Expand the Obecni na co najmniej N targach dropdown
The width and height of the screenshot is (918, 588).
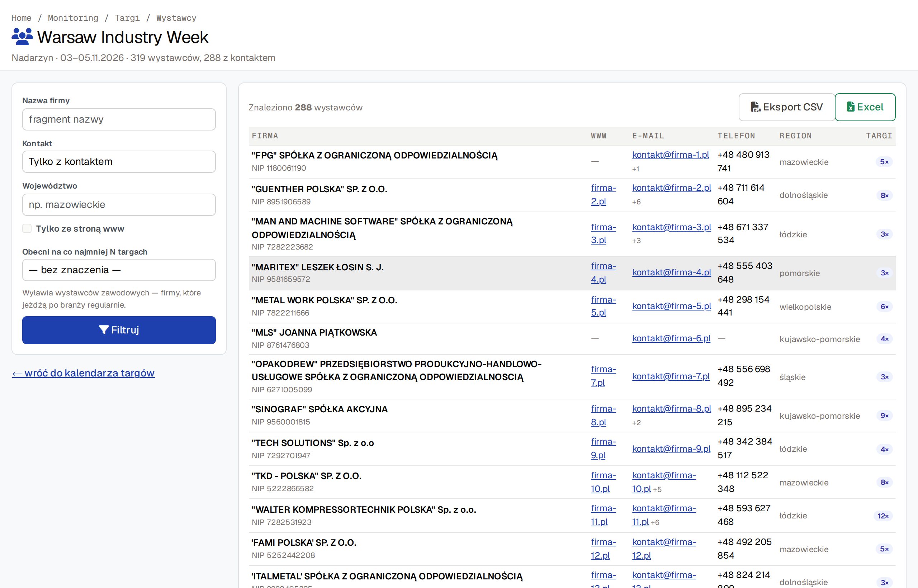coord(119,270)
